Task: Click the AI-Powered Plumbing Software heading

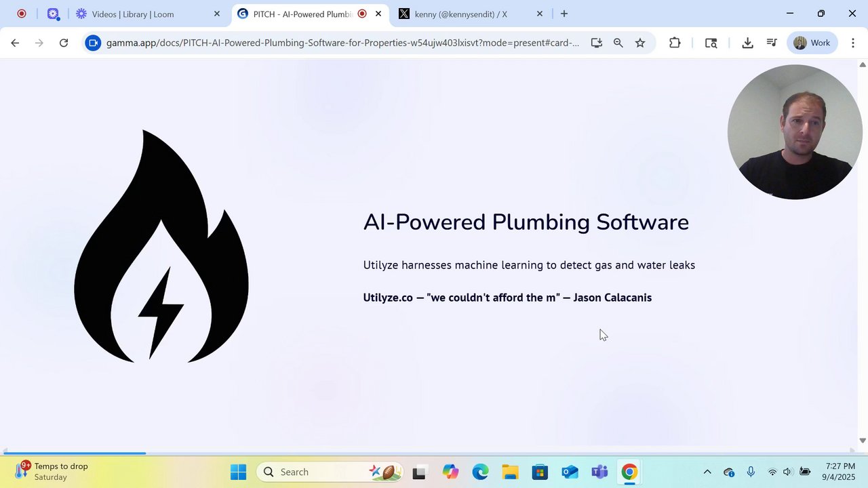Action: (526, 222)
